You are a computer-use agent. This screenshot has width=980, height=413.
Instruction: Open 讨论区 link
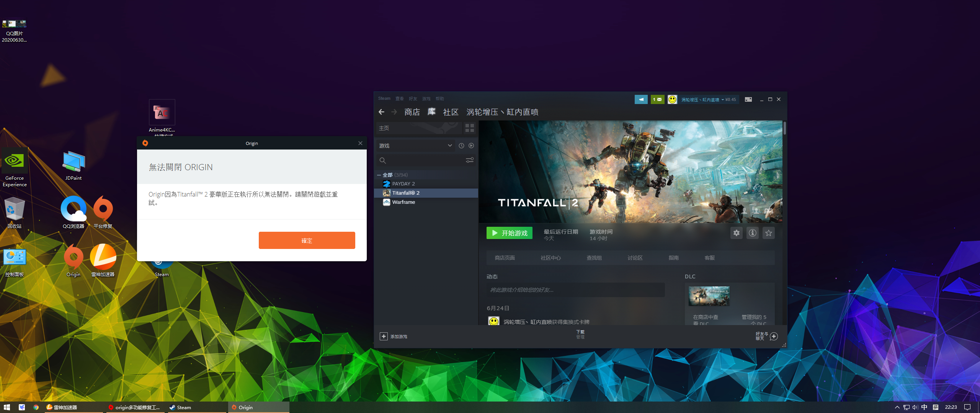(x=635, y=258)
